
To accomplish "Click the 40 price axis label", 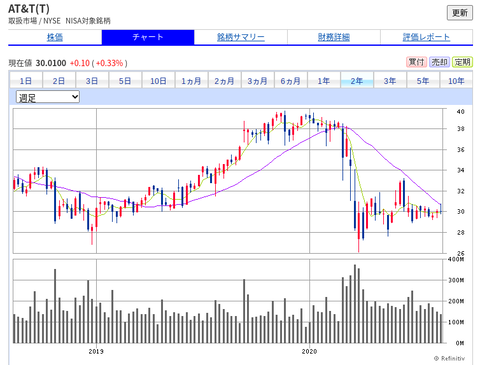I will click(x=461, y=112).
